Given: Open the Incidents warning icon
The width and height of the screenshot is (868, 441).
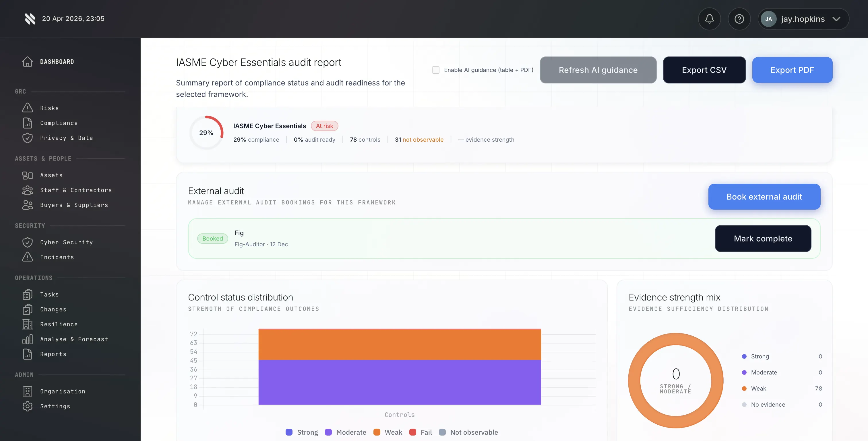Looking at the screenshot, I should tap(27, 257).
